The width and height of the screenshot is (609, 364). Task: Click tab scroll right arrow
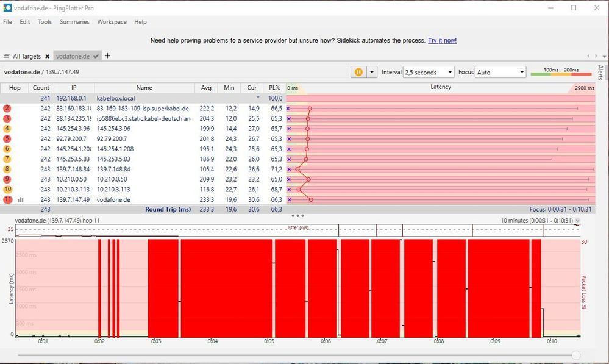(596, 56)
